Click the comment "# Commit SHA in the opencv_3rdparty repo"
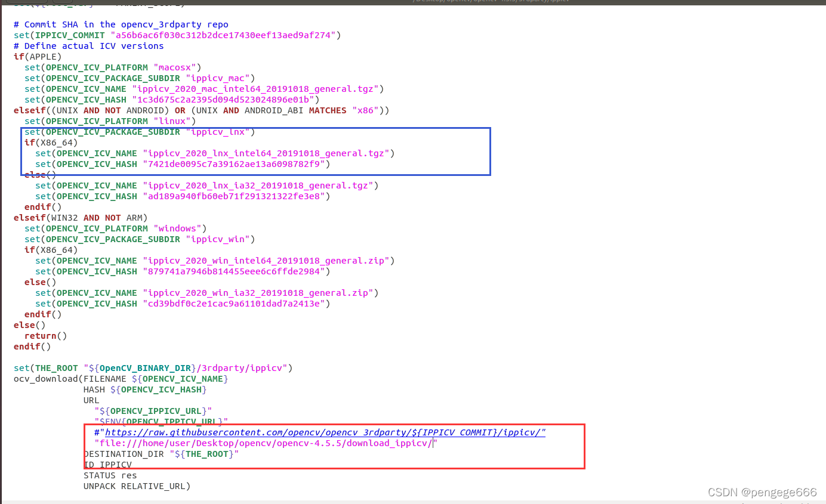Screen dimensions: 826x504 pos(121,24)
